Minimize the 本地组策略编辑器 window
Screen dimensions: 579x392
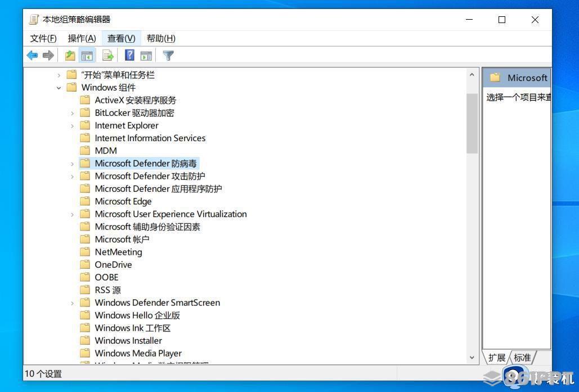(x=469, y=20)
